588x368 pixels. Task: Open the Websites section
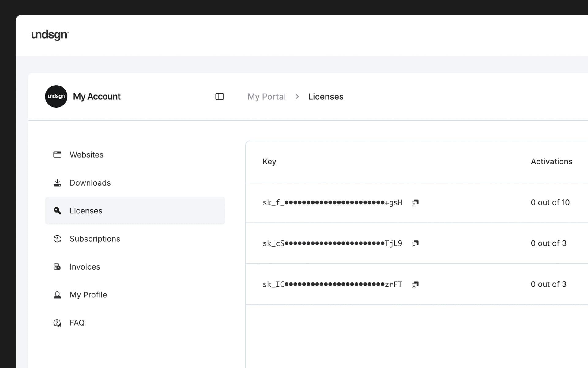[135, 155]
